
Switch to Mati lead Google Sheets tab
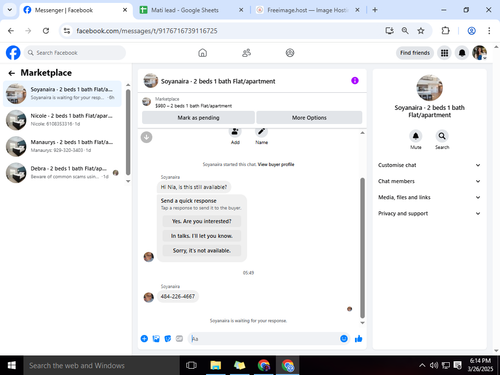pyautogui.click(x=191, y=10)
